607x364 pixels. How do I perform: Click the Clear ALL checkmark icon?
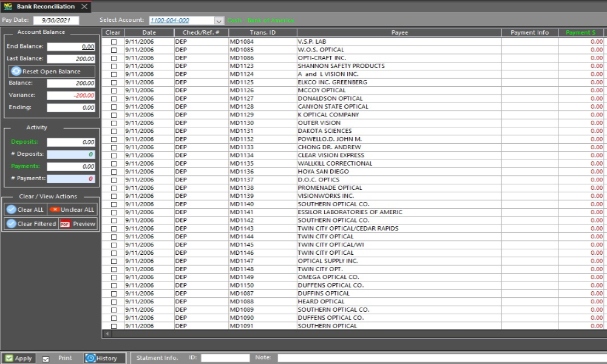point(11,209)
